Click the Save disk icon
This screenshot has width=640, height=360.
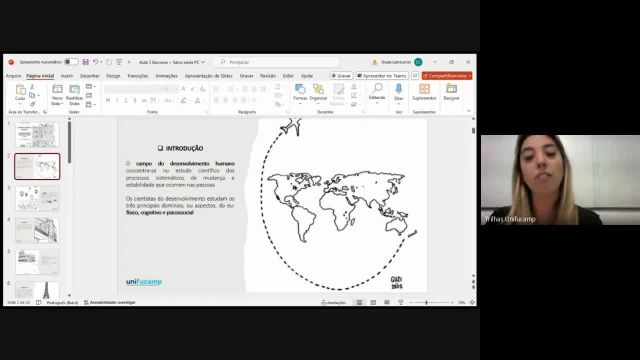86,62
